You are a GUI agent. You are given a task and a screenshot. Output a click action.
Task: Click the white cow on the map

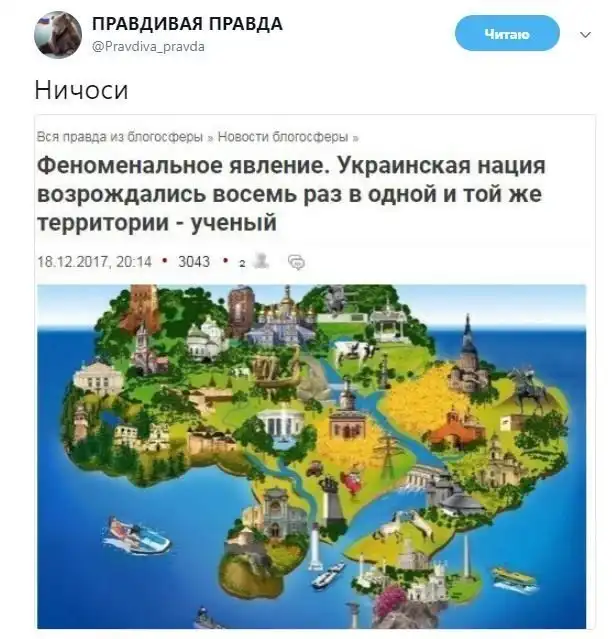pyautogui.click(x=354, y=353)
